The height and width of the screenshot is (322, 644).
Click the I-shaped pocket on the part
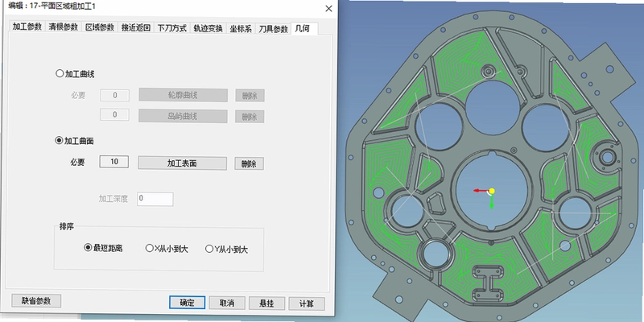tap(488, 283)
